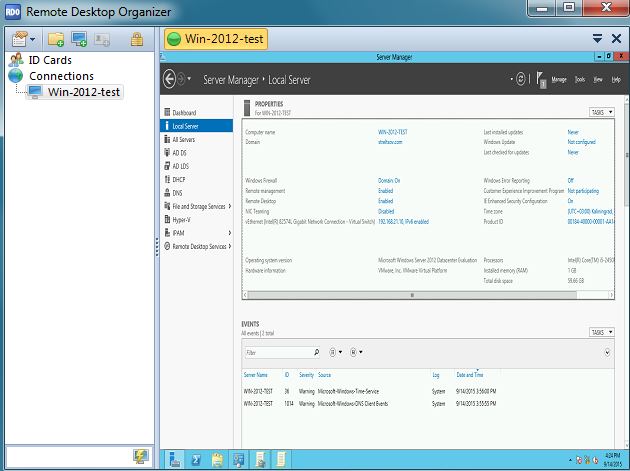Screen dimensions: 630x471
Task: Click the Server Manager back arrow button
Action: [x=169, y=79]
